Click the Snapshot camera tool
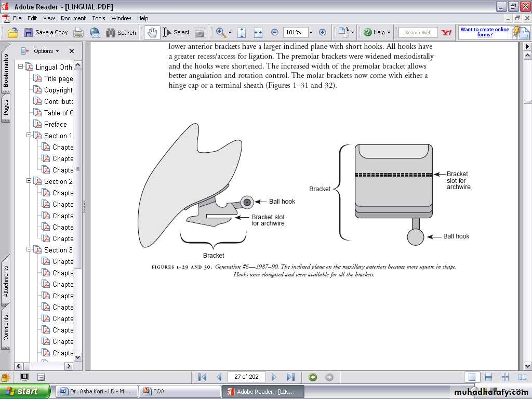532x399 pixels. 200,33
